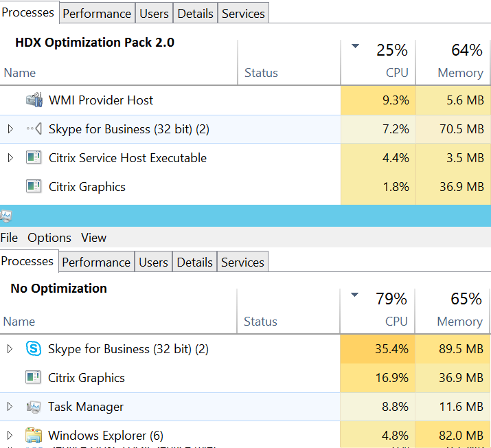Select Processes tab in lower window
Image resolution: width=491 pixels, height=448 pixels.
[27, 261]
